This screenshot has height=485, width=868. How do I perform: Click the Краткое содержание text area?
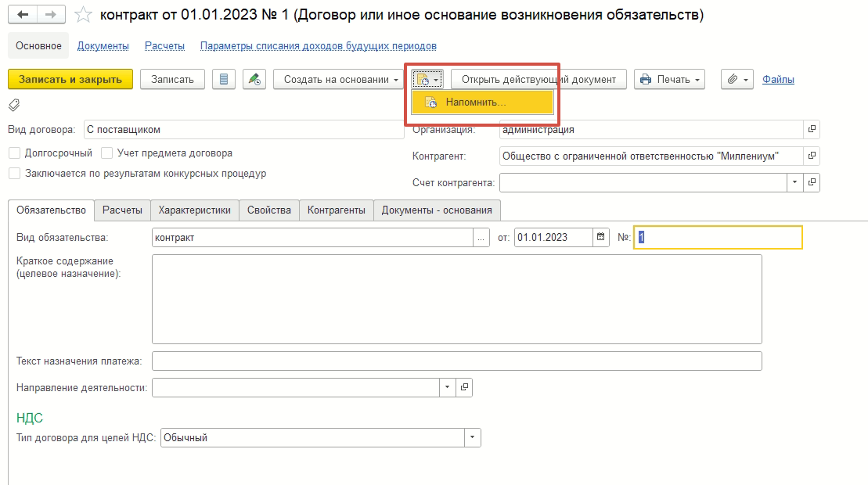[x=456, y=299]
